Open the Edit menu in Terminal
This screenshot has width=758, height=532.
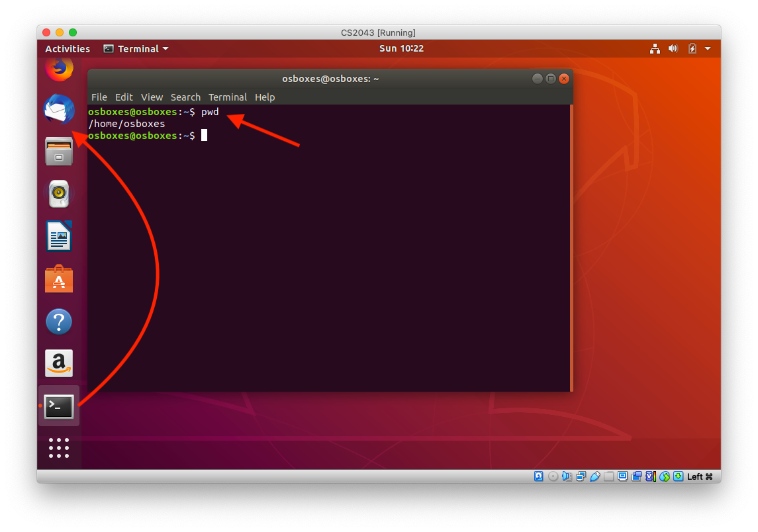click(x=124, y=97)
